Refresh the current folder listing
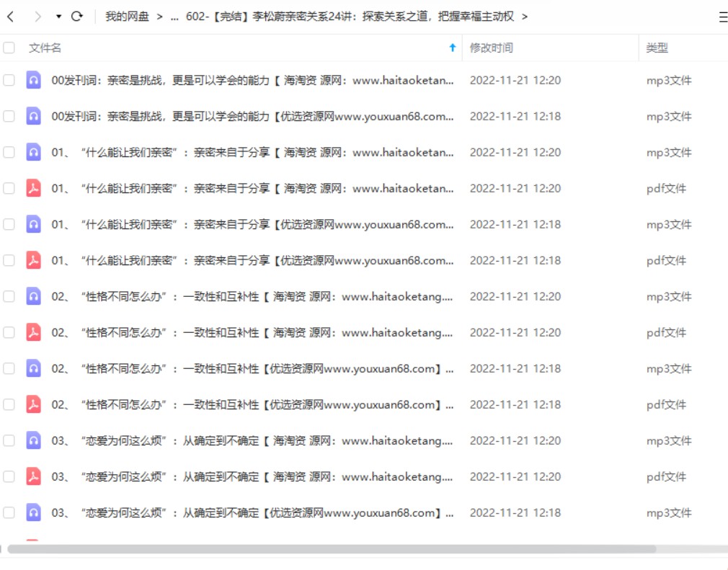Screen dimensions: 728x570 point(76,17)
